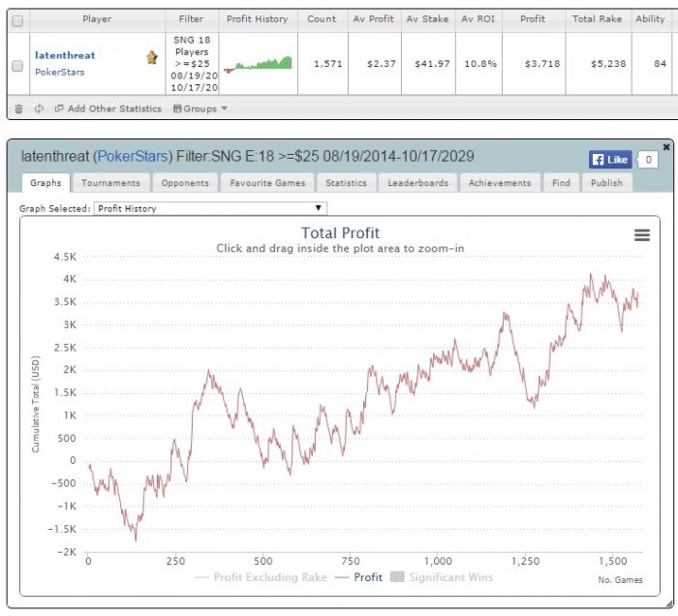The image size is (678, 616).
Task: Switch to the Tournaments tab
Action: [110, 183]
